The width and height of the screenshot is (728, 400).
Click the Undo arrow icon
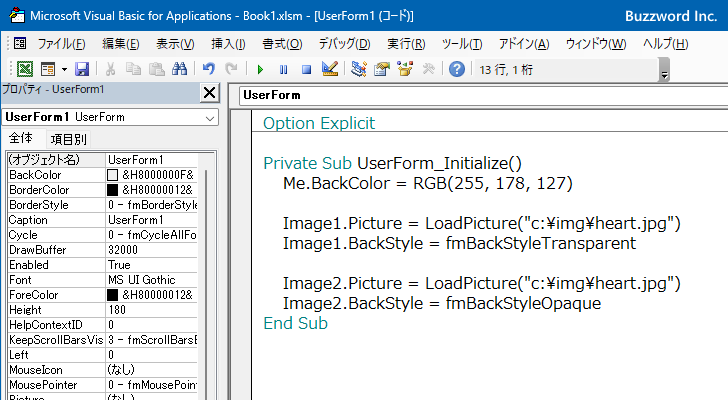208,69
